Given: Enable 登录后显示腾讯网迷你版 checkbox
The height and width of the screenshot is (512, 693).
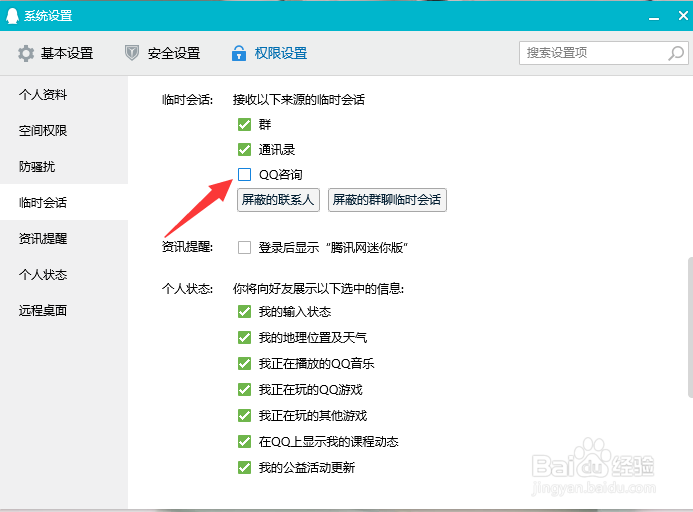Looking at the screenshot, I should (x=244, y=247).
